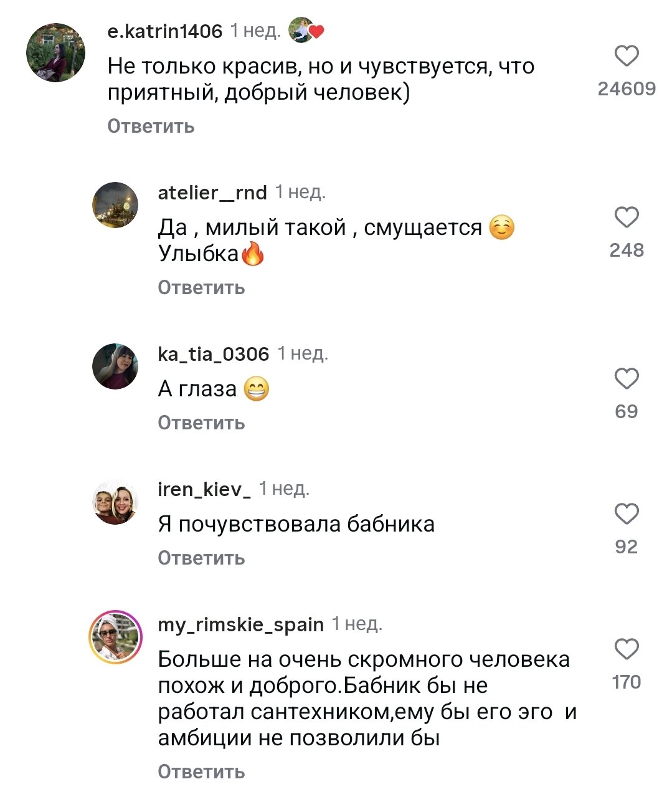Like atelier__rnd's comment with the heart
Viewport: 672px width, 807px height.
click(627, 217)
